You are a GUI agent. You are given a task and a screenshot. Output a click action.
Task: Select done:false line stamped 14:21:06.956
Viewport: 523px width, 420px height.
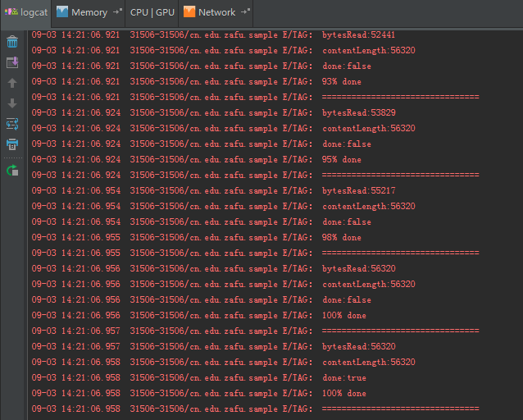pyautogui.click(x=202, y=299)
